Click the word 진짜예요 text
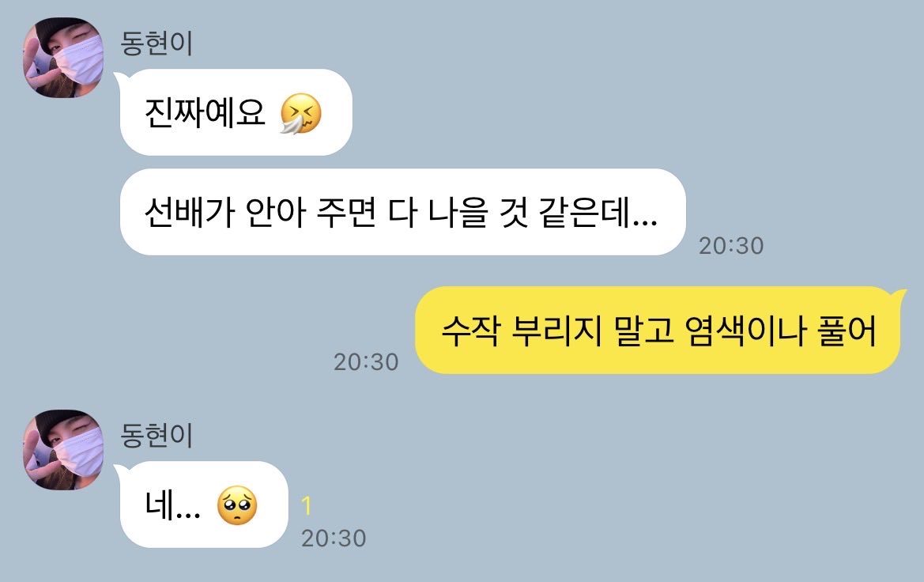Viewport: 924px width, 582px height. pos(205,112)
